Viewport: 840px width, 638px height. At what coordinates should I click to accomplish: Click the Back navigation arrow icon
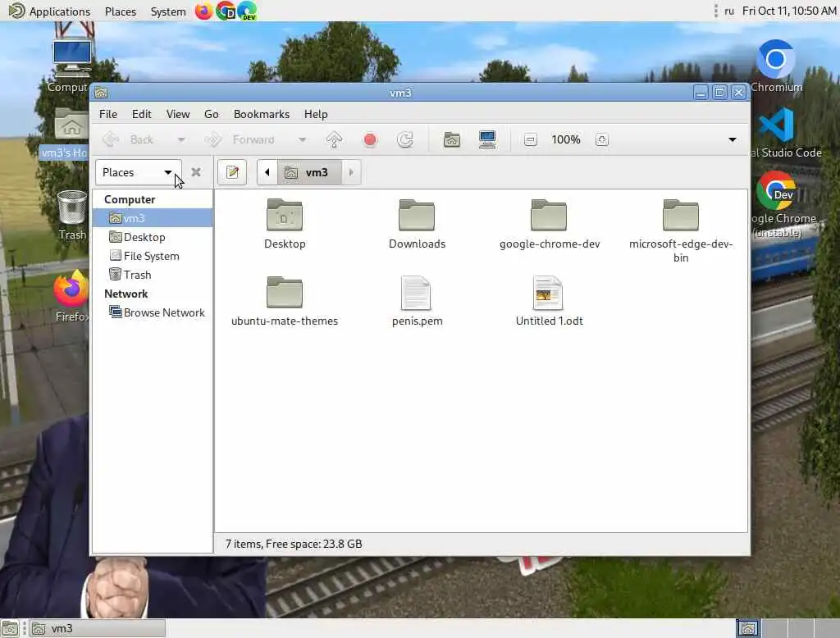pyautogui.click(x=111, y=139)
